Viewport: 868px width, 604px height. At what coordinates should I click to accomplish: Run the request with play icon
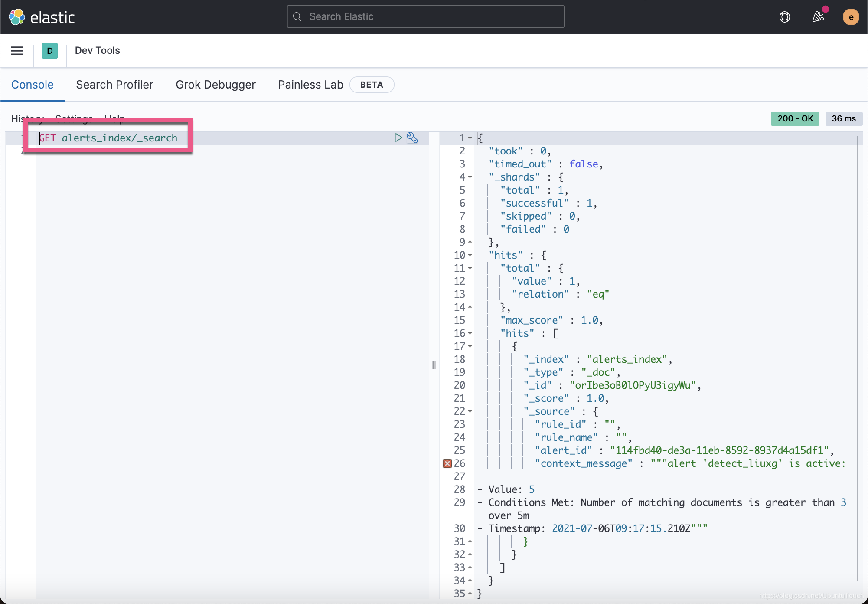pos(398,138)
